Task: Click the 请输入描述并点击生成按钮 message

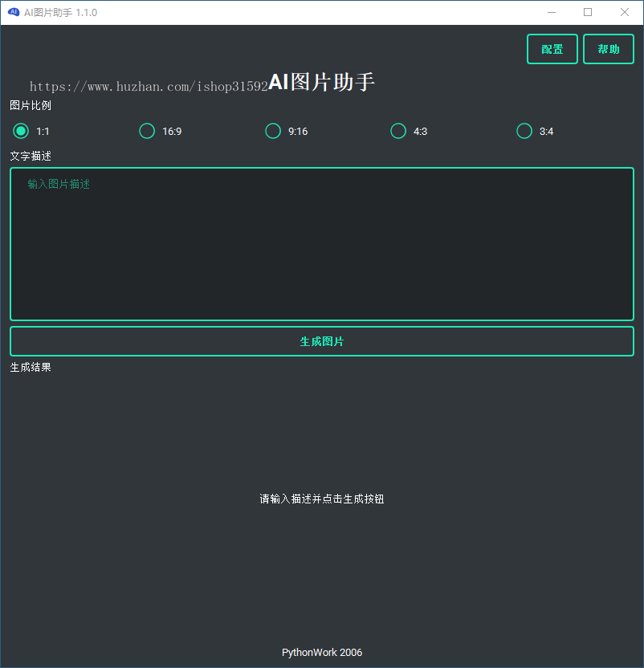Action: (x=322, y=499)
